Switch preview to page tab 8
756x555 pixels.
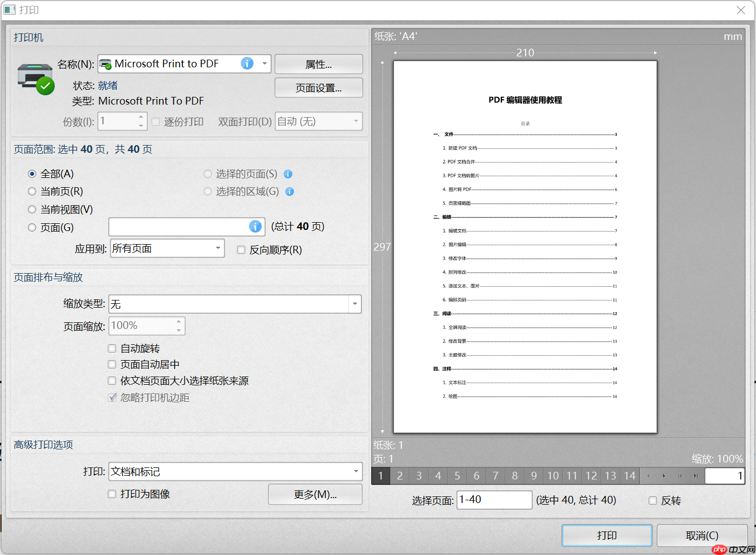[x=515, y=476]
